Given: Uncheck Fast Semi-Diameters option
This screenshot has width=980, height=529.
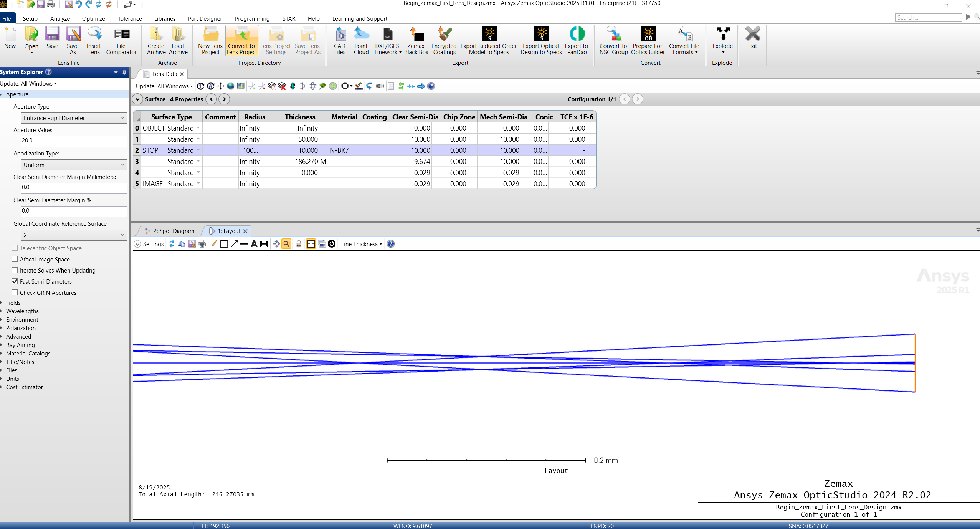Looking at the screenshot, I should click(x=15, y=281).
